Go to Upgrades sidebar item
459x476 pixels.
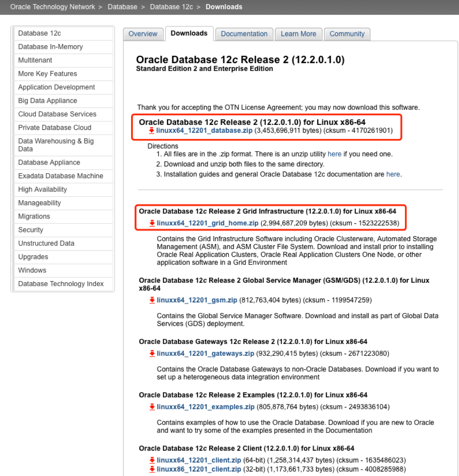click(63, 257)
